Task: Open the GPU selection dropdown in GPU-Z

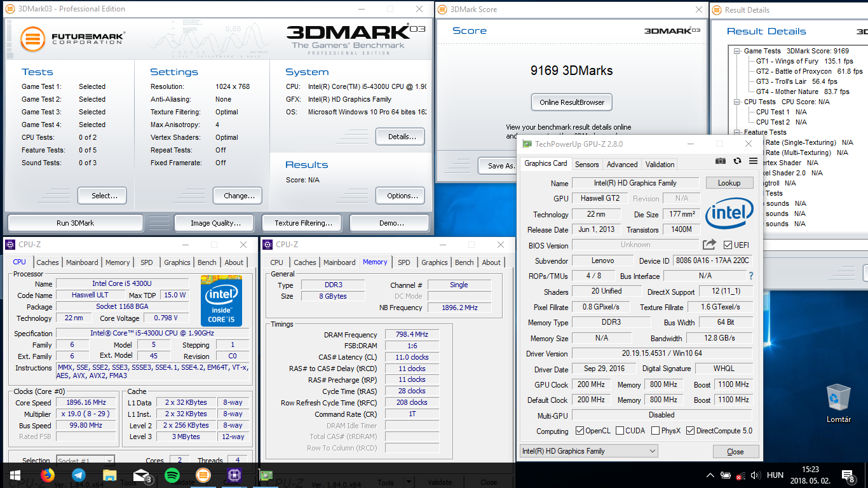Action: pos(588,451)
